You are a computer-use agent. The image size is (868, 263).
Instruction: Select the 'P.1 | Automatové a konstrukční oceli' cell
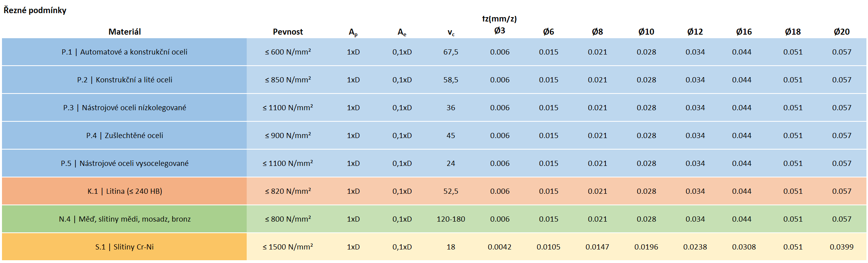[124, 52]
